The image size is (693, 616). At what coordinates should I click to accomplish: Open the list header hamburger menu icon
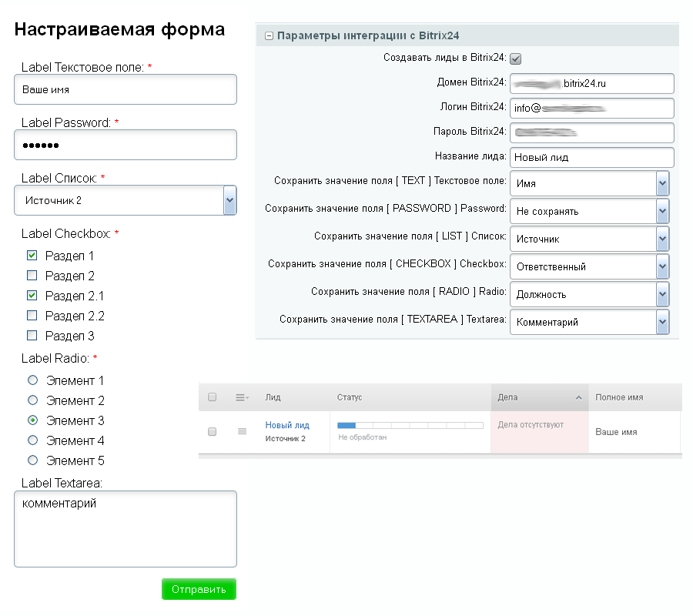pos(242,397)
